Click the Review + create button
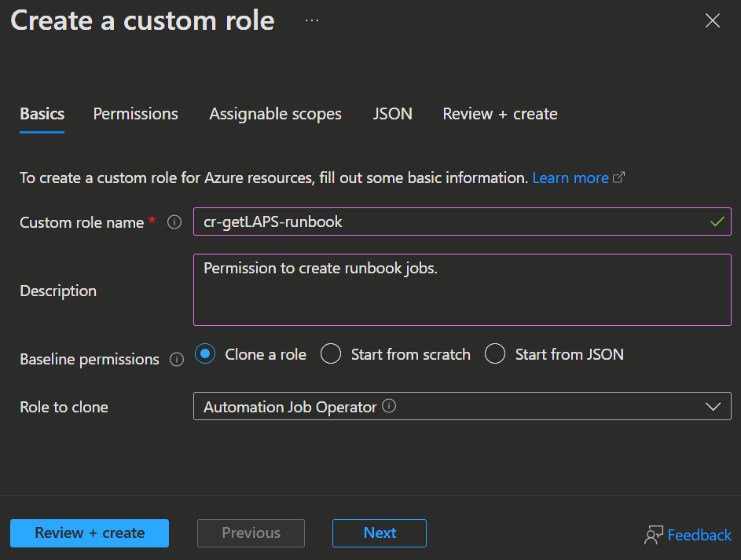This screenshot has height=560, width=741. (90, 533)
